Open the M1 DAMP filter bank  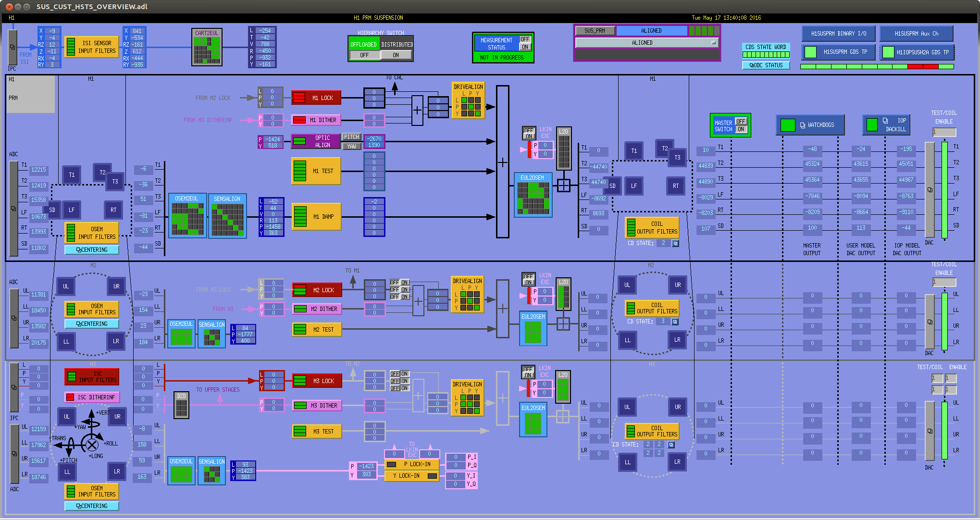(x=316, y=217)
